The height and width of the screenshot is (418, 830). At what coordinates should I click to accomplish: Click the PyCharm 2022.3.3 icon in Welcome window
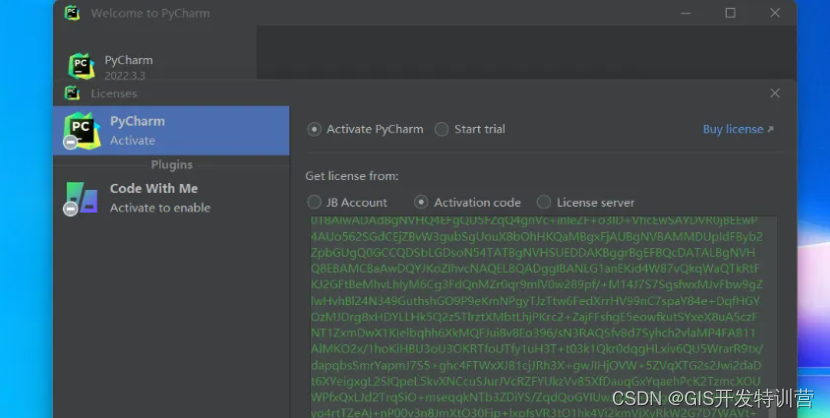[82, 66]
